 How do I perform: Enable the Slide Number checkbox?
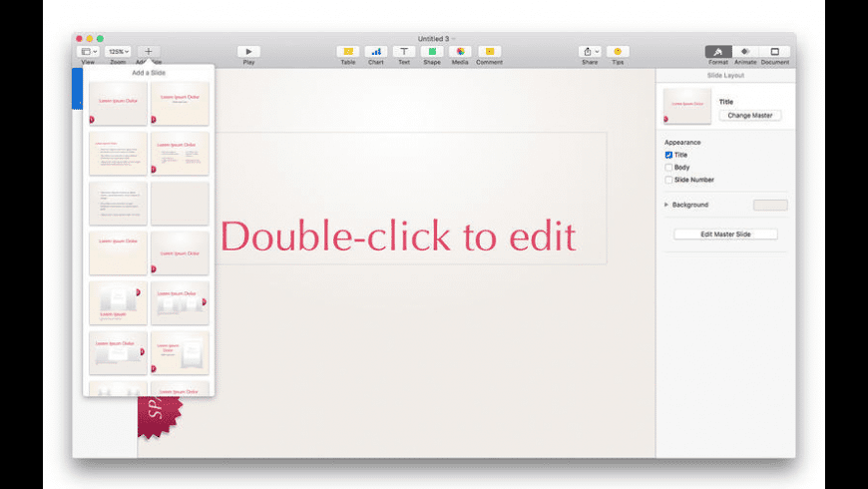point(668,180)
